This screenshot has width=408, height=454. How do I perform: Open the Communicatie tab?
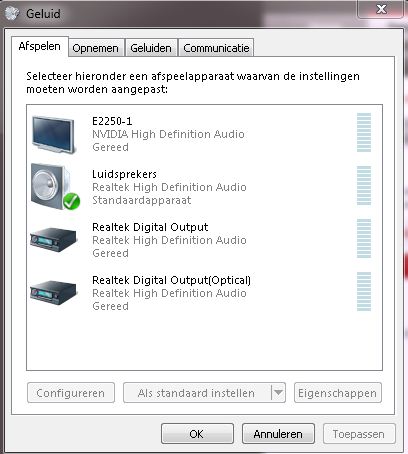point(216,48)
